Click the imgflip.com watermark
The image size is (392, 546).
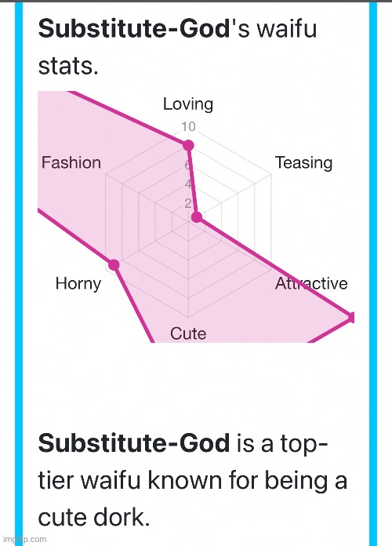pos(25,540)
